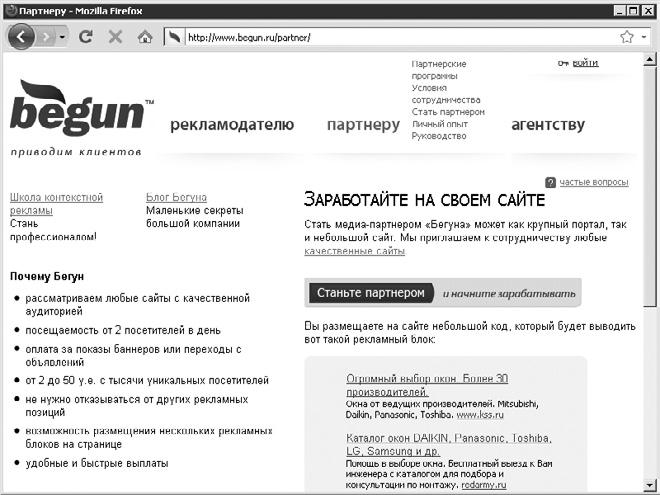Image resolution: width=660 pixels, height=495 pixels.
Task: Follow the Блог Бегуна link
Action: [176, 198]
